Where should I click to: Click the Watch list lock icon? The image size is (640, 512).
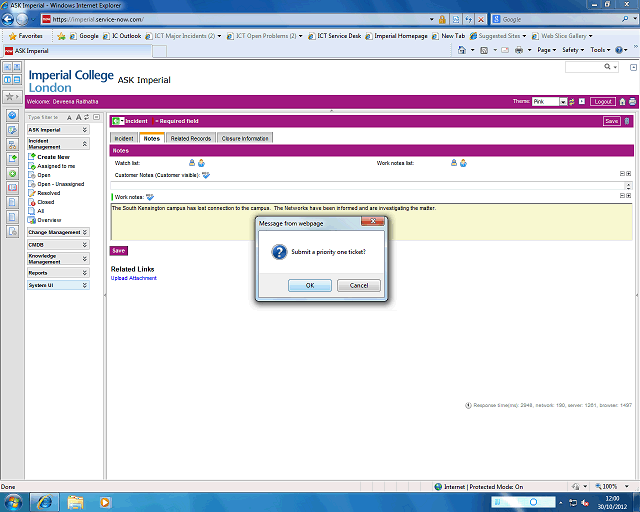coord(191,162)
